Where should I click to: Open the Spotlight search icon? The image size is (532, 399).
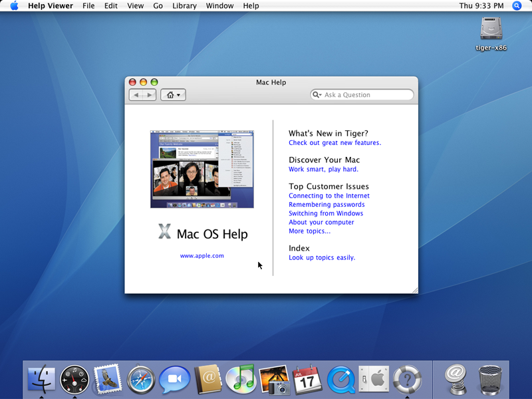pyautogui.click(x=517, y=6)
